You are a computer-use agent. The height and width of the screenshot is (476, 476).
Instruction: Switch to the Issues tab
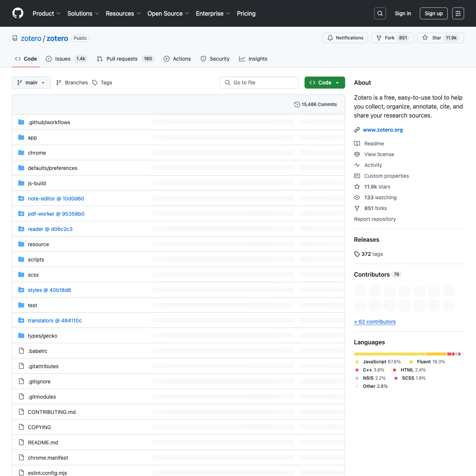(67, 59)
